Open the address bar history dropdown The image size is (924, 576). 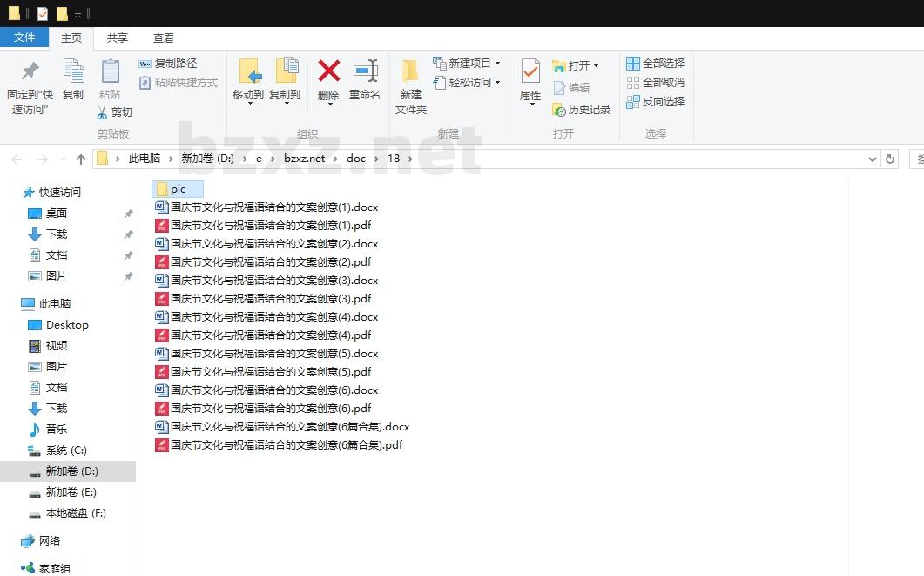click(x=873, y=159)
